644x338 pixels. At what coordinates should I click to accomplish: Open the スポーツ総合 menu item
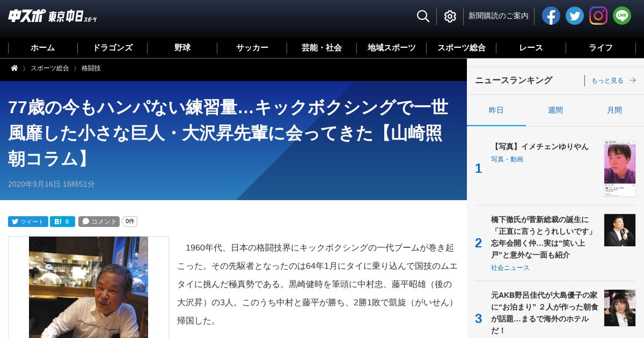coord(462,48)
